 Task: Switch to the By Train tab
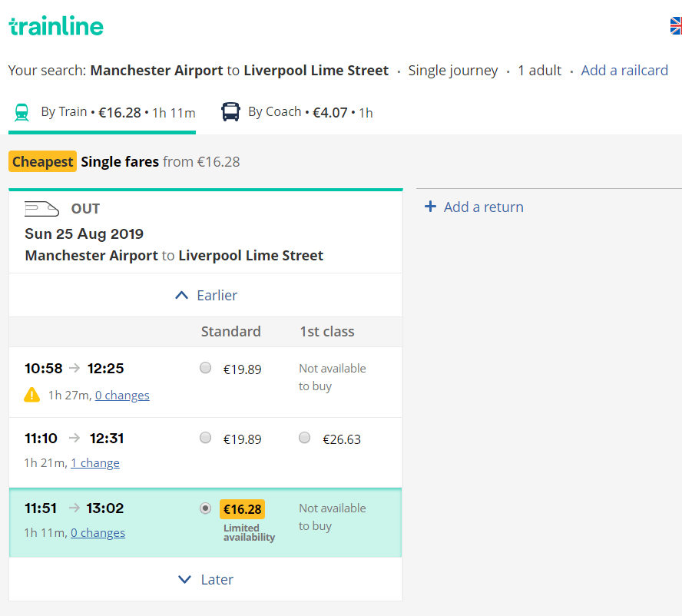pyautogui.click(x=102, y=113)
